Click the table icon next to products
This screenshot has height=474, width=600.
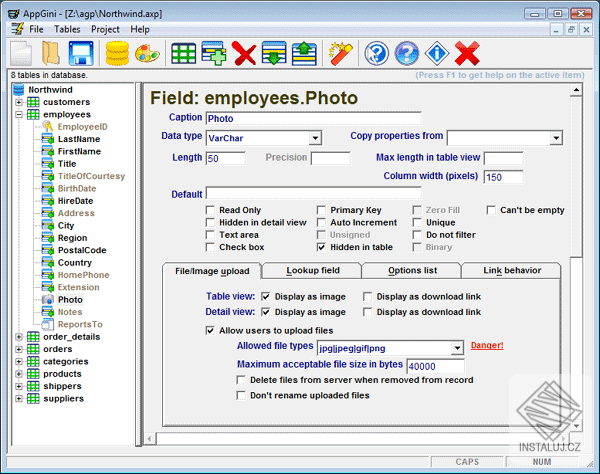coord(33,374)
